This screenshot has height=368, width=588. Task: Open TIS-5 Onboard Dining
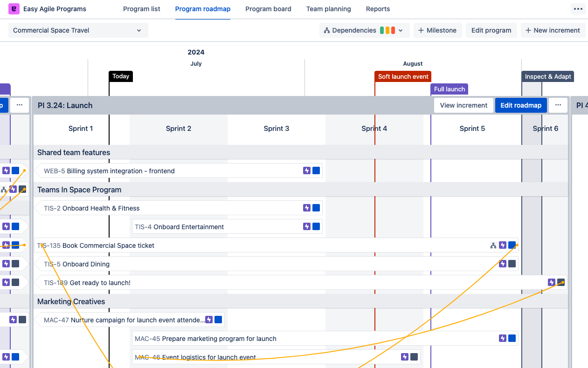[276, 264]
